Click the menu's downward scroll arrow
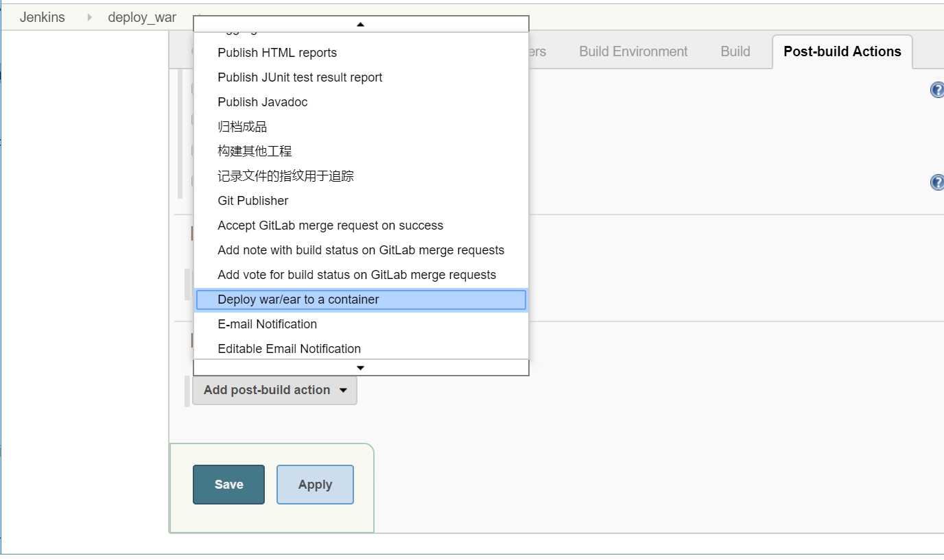Image resolution: width=944 pixels, height=560 pixels. point(361,368)
